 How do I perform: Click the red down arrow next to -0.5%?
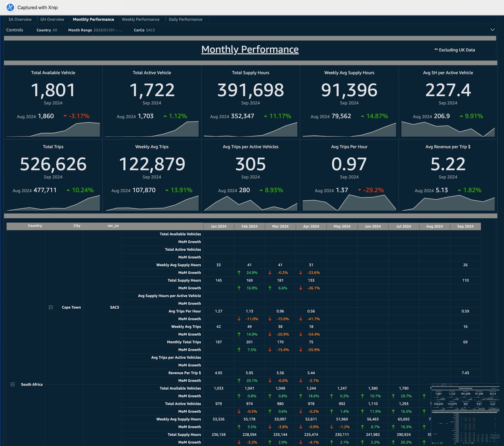click(239, 412)
